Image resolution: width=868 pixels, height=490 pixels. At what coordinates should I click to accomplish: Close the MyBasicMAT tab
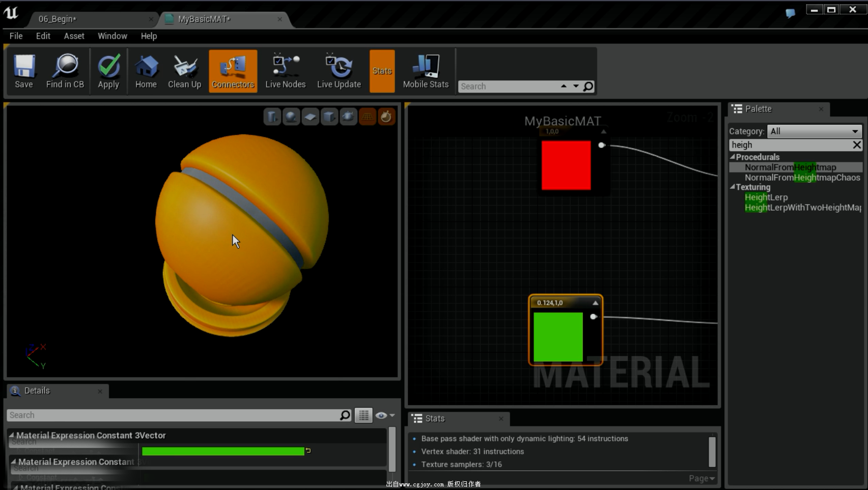pyautogui.click(x=279, y=19)
